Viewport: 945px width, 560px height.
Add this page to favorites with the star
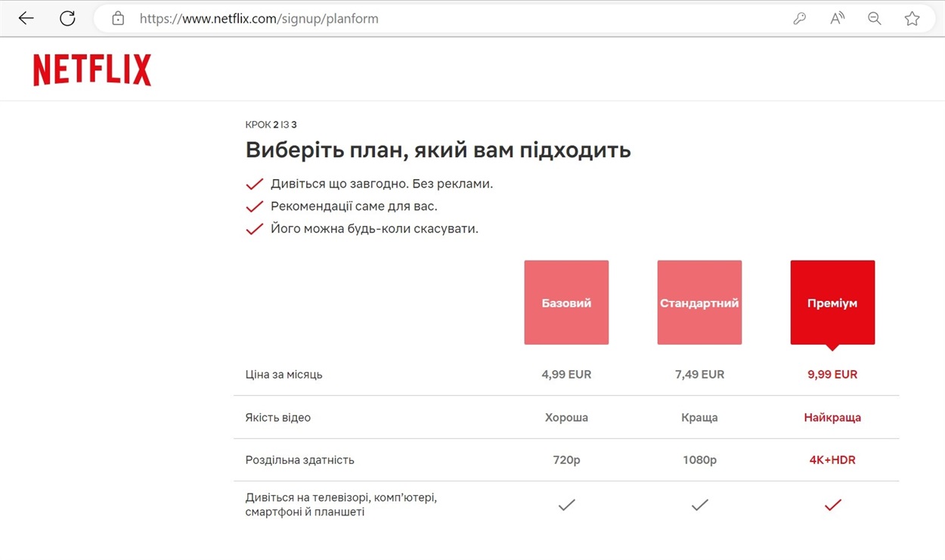pyautogui.click(x=912, y=19)
